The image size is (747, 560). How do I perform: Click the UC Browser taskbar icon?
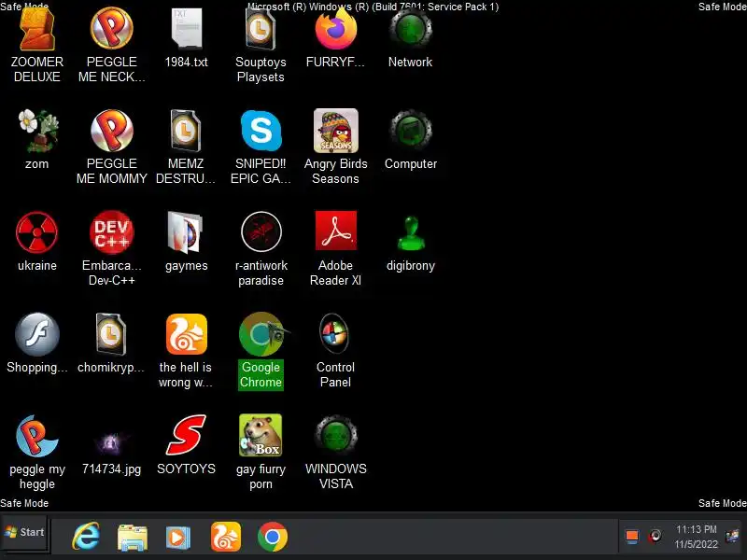[226, 537]
